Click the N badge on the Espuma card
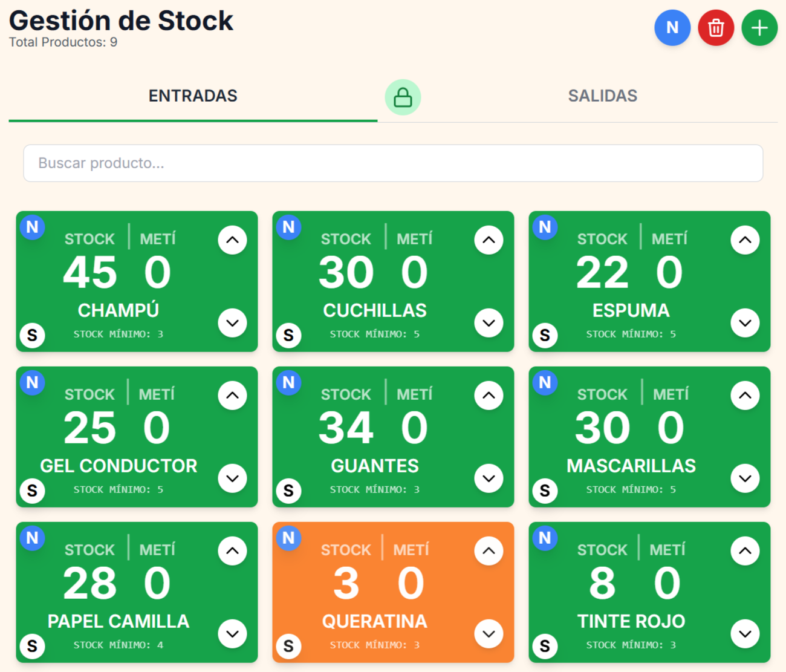The width and height of the screenshot is (786, 672). pyautogui.click(x=545, y=227)
